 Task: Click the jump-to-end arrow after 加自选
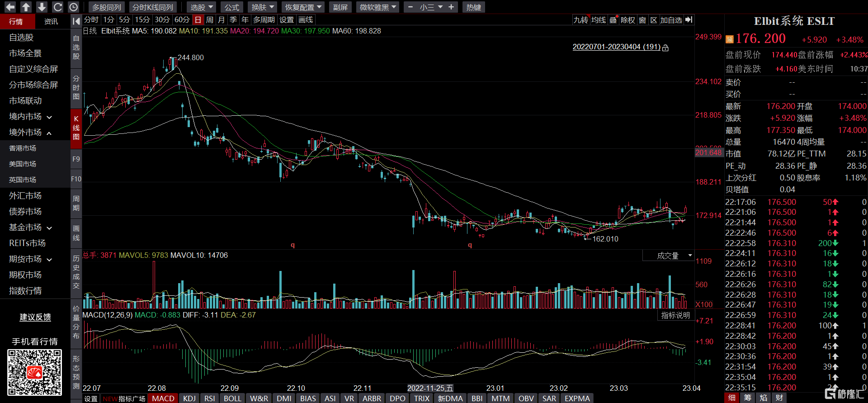coord(689,19)
